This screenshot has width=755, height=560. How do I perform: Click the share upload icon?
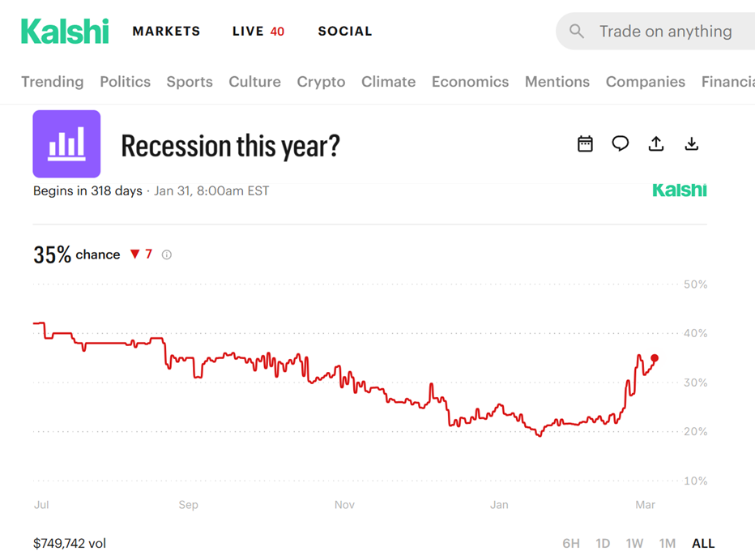click(x=656, y=144)
